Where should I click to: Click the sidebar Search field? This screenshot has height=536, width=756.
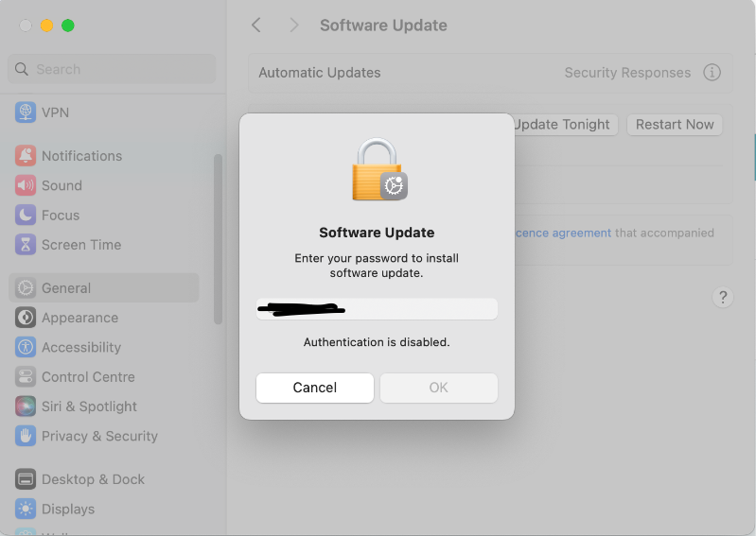(112, 69)
